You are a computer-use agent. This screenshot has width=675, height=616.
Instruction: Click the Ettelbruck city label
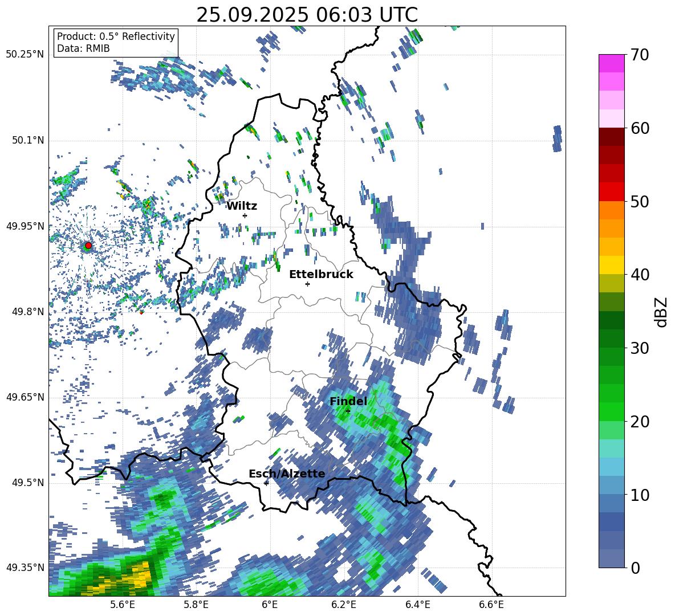click(x=321, y=275)
